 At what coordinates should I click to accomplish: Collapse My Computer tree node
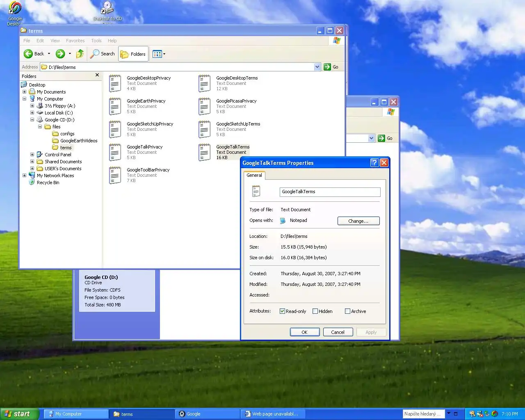point(24,99)
